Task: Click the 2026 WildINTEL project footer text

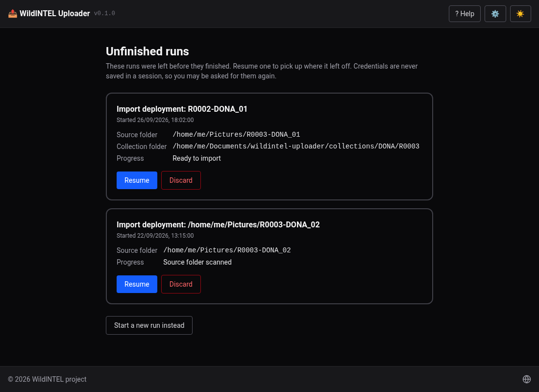Action: click(x=47, y=379)
